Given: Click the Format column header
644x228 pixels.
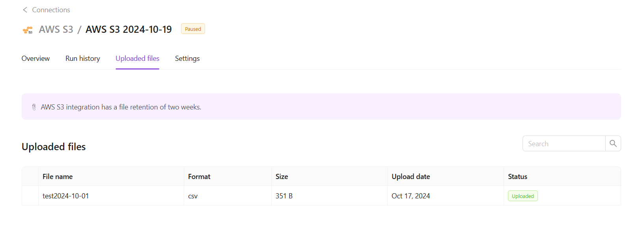Looking at the screenshot, I should click(x=199, y=177).
